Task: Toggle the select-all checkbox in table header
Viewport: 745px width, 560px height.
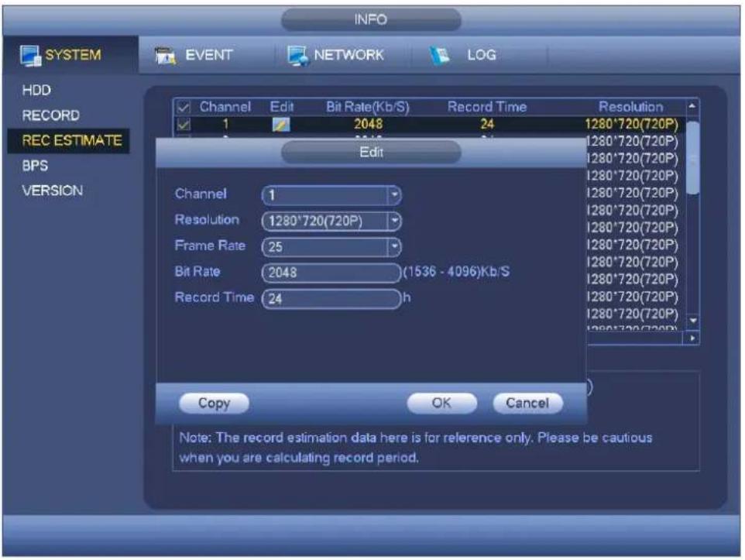Action: click(x=184, y=108)
